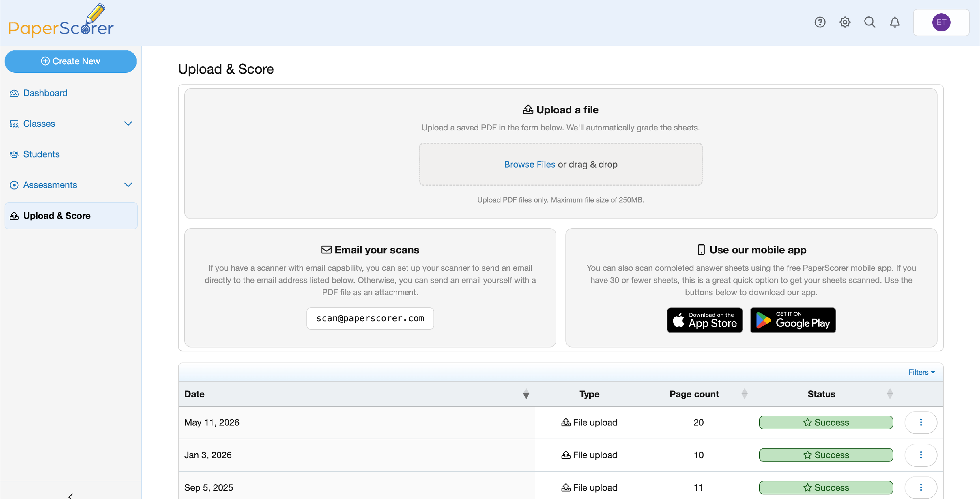This screenshot has height=499, width=980.
Task: Open the ET user avatar menu
Action: [941, 23]
